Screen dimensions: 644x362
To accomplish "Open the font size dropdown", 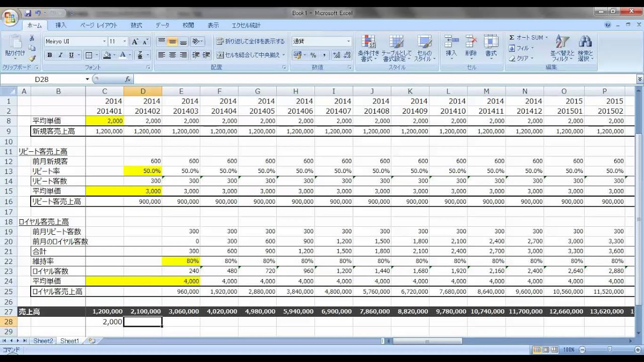I will click(125, 42).
